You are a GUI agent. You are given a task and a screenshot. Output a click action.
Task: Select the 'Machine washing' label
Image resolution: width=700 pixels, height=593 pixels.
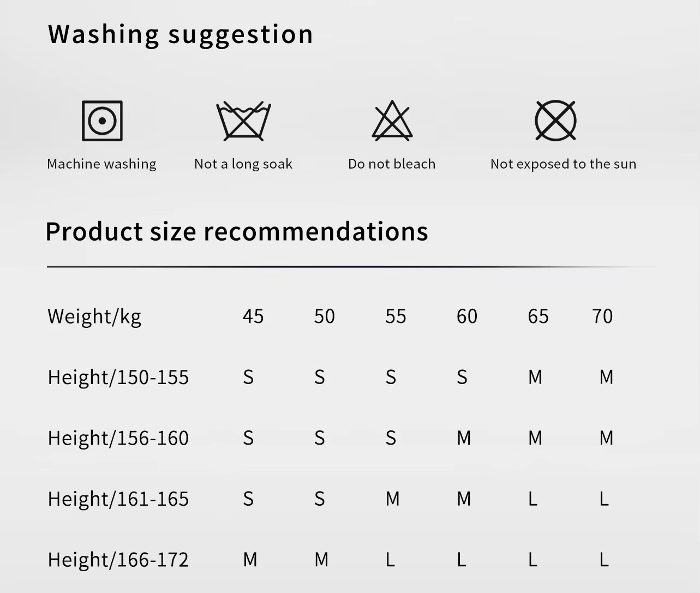click(x=101, y=164)
